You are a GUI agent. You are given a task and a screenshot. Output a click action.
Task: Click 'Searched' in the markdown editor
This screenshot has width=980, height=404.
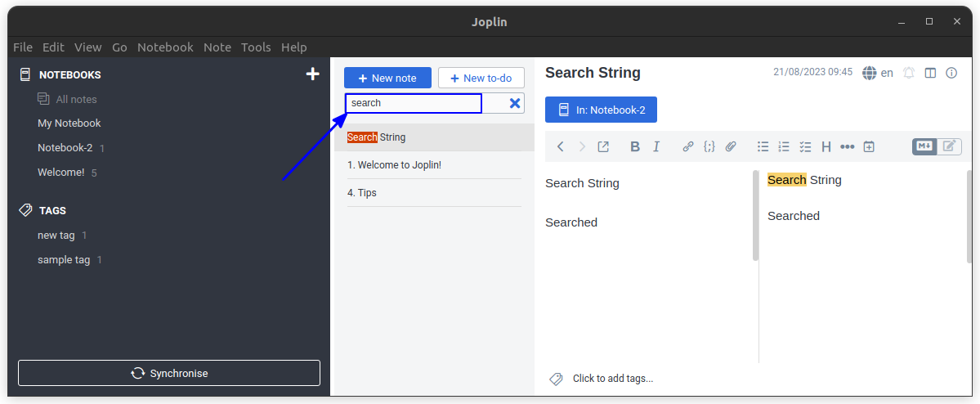click(571, 222)
